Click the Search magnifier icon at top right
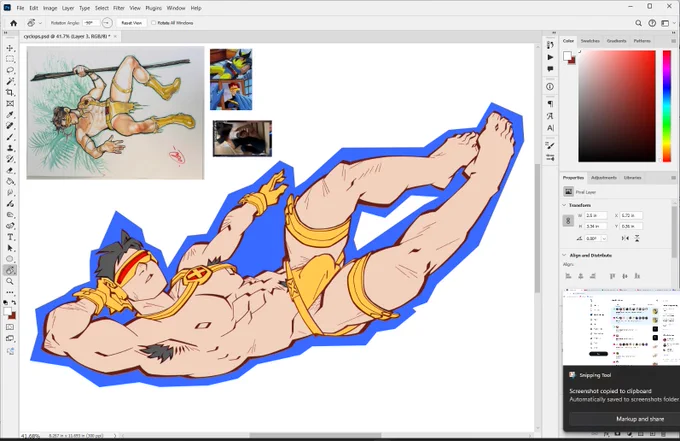Image resolution: width=680 pixels, height=441 pixels. point(638,23)
